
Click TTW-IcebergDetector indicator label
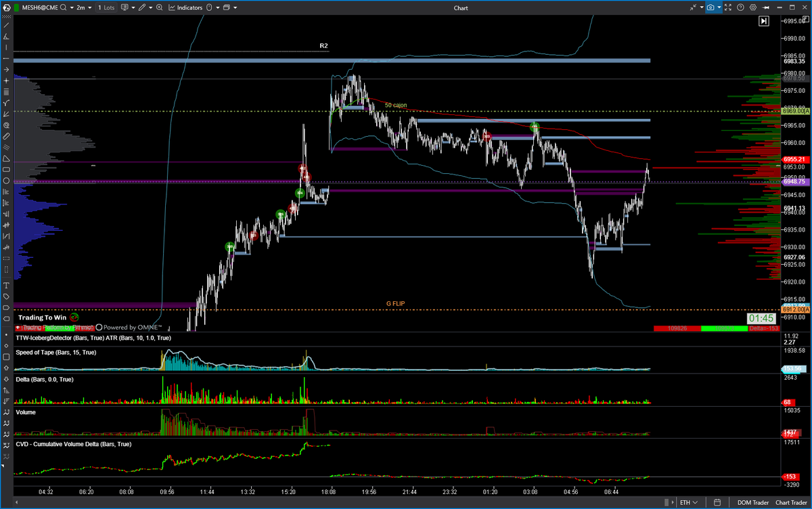(x=93, y=337)
